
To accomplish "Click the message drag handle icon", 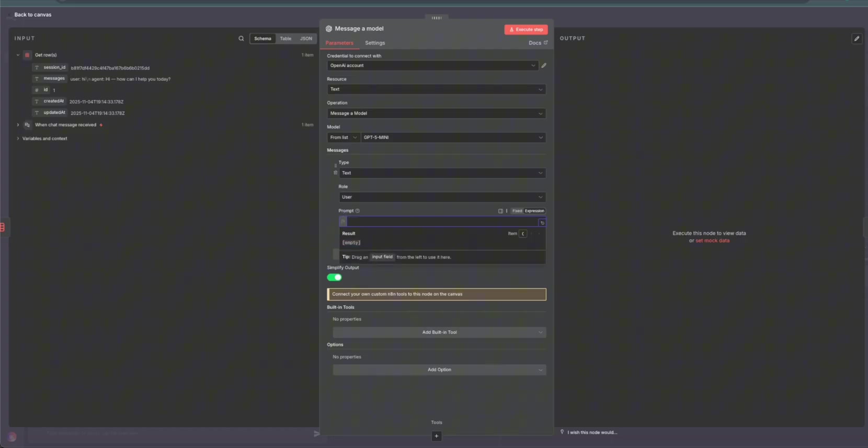I will coord(336,165).
